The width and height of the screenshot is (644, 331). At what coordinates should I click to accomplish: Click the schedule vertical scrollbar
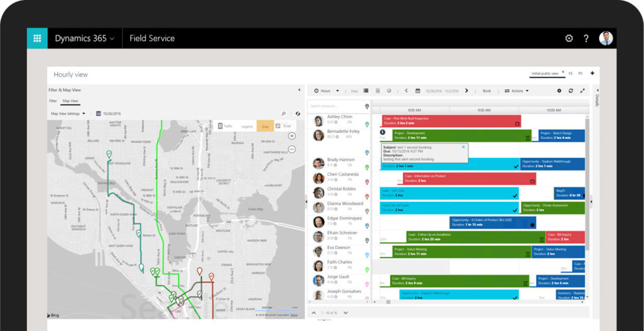click(x=587, y=184)
